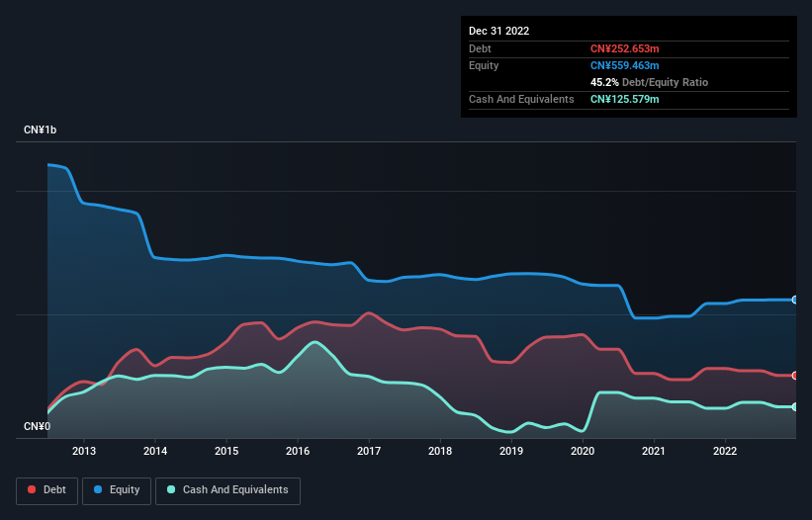
Task: Click the CN¥1b y-axis label
Action: [x=40, y=130]
